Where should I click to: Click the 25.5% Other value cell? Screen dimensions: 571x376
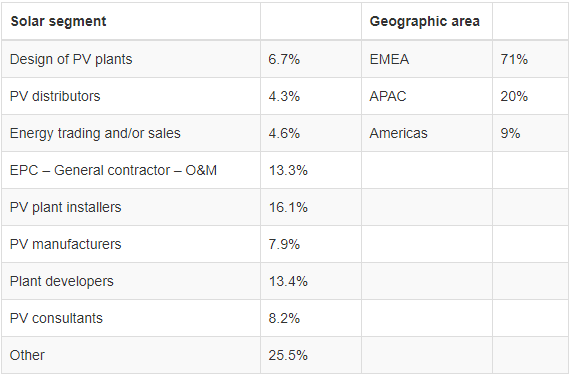tap(311, 355)
